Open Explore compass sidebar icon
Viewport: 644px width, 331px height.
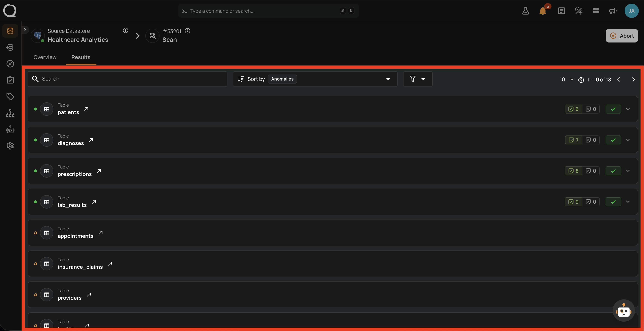point(10,64)
